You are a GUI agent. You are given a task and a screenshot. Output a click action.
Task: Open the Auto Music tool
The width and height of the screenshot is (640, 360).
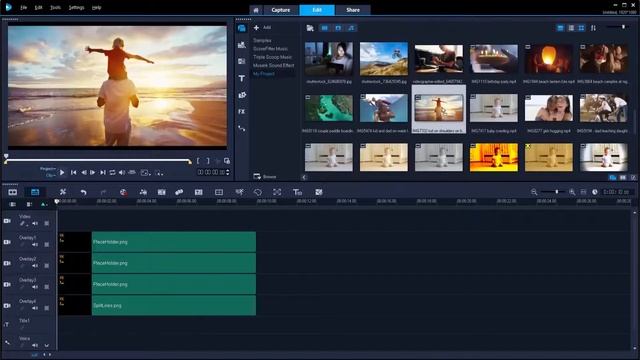point(162,192)
